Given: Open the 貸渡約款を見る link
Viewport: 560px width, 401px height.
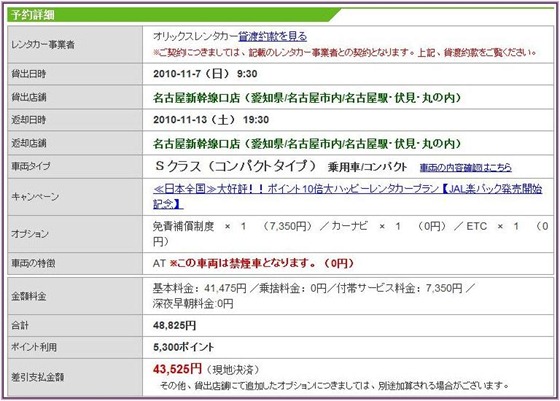Looking at the screenshot, I should 272,36.
